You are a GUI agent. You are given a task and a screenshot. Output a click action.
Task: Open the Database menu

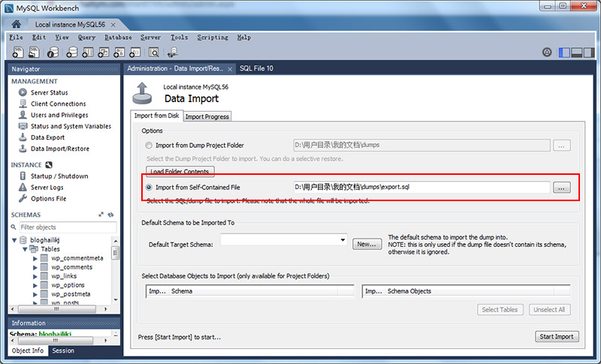point(118,37)
